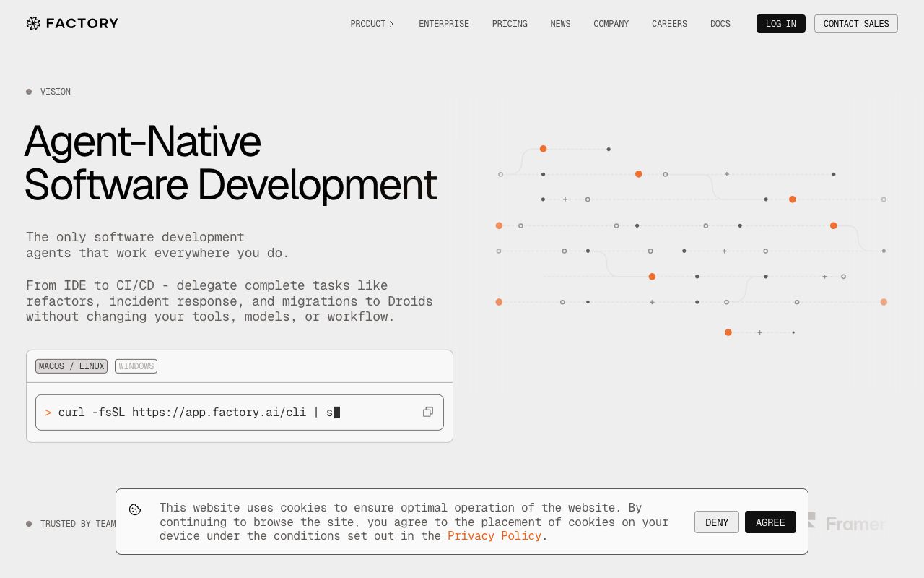Copy the curl install command
This screenshot has width=924, height=578.
(428, 412)
